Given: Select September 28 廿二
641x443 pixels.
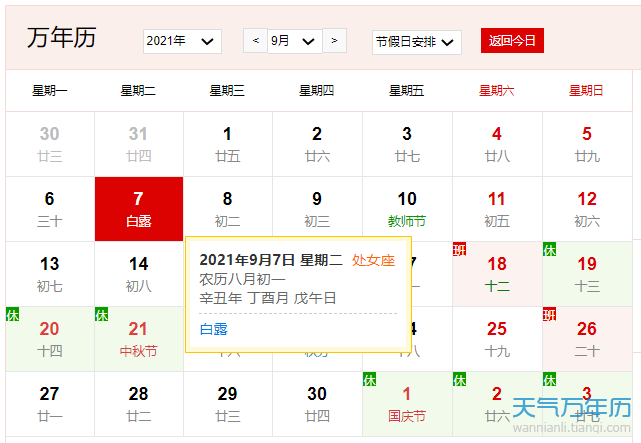Looking at the screenshot, I should point(139,404).
